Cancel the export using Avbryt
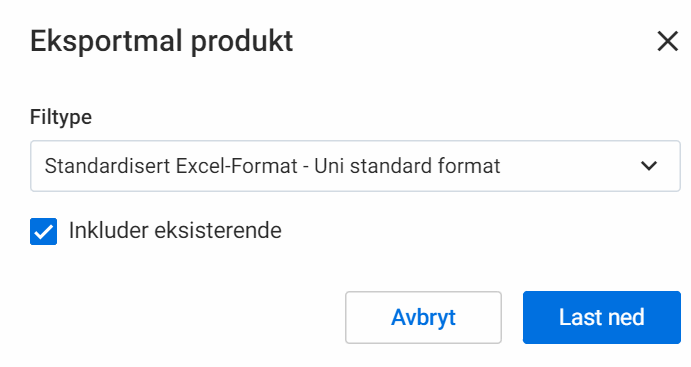Image resolution: width=691 pixels, height=367 pixels. click(x=423, y=317)
